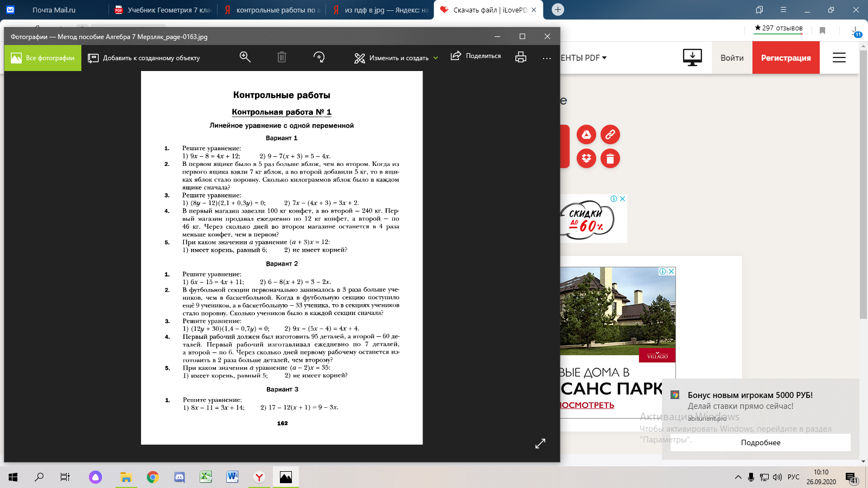This screenshot has height=488, width=868.
Task: Open the microphone icon in system tray
Action: (751, 477)
